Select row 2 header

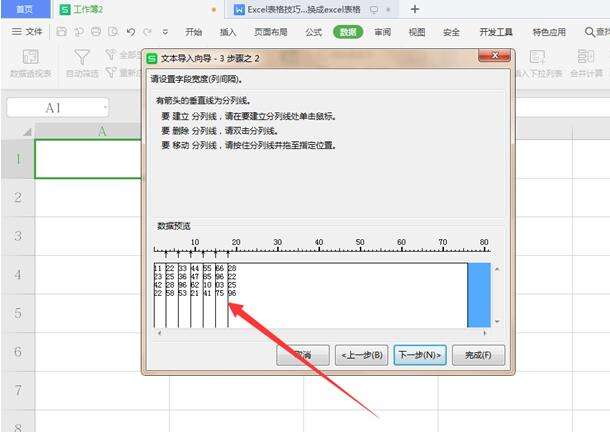[18, 197]
